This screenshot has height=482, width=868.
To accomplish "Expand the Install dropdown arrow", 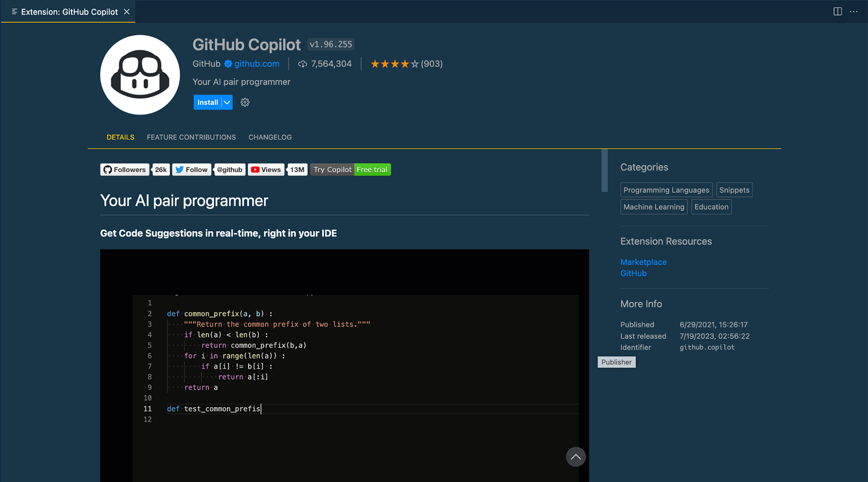I will pos(227,103).
